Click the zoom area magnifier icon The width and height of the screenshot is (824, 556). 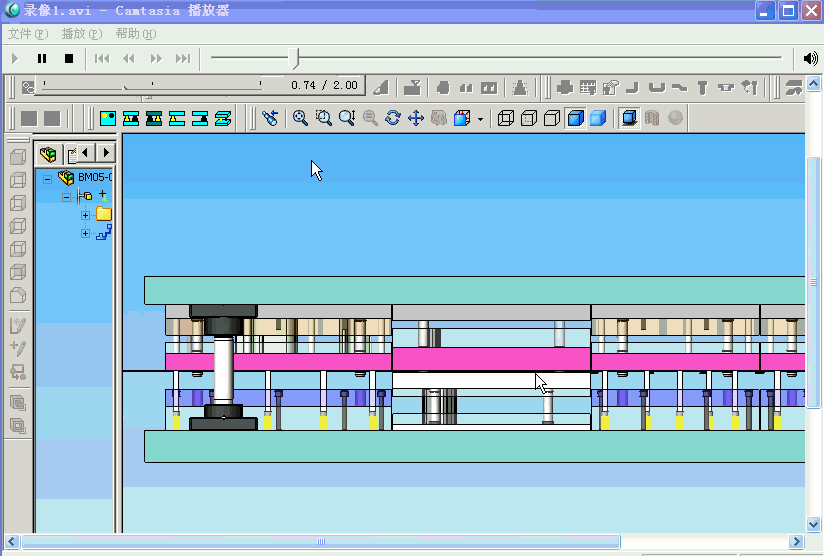click(323, 118)
